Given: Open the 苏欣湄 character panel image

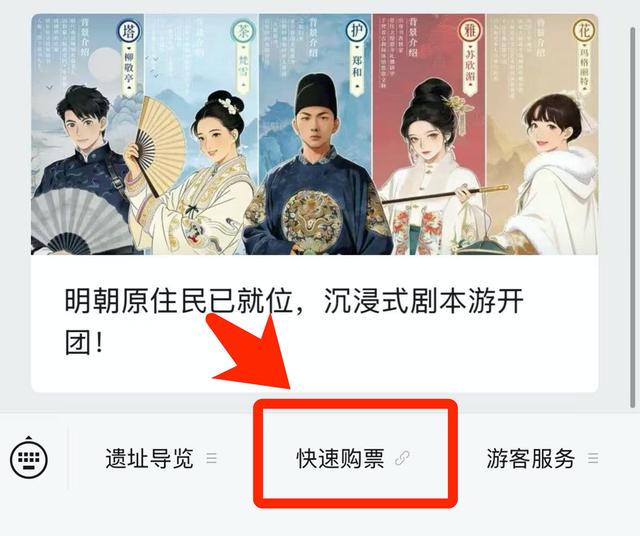Looking at the screenshot, I should (x=429, y=134).
